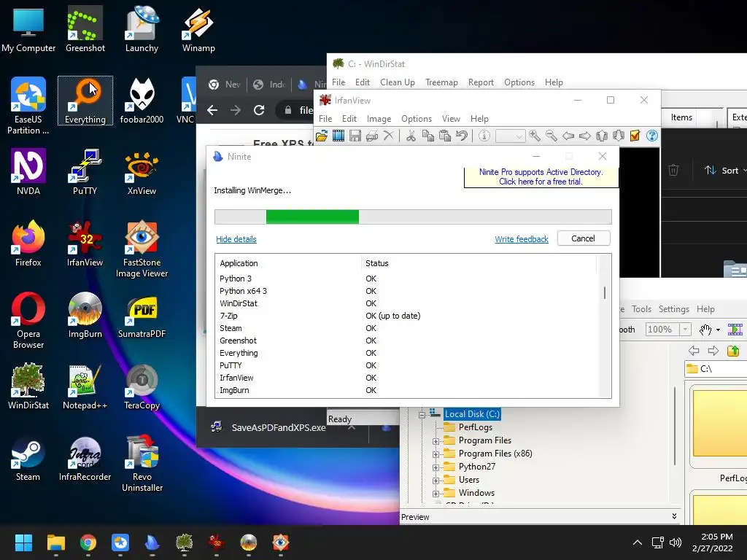Click the Sort button in the background window
Screen dimensions: 747x560
tap(724, 171)
